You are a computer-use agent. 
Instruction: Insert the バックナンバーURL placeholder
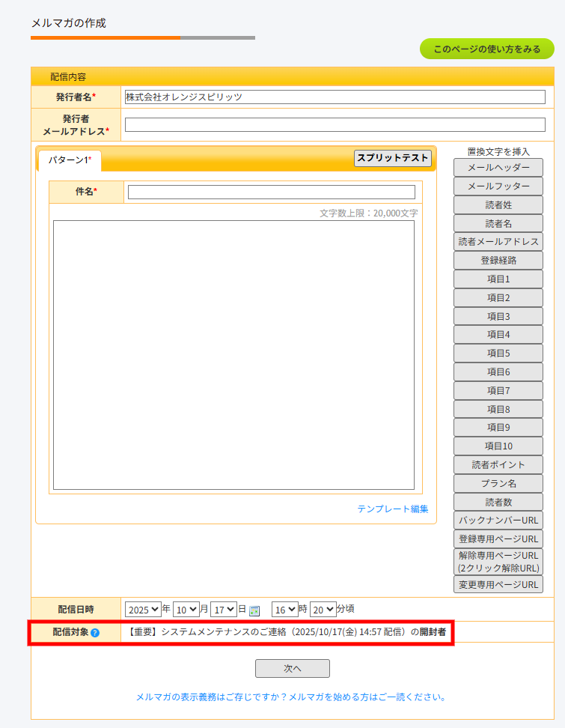pyautogui.click(x=498, y=520)
